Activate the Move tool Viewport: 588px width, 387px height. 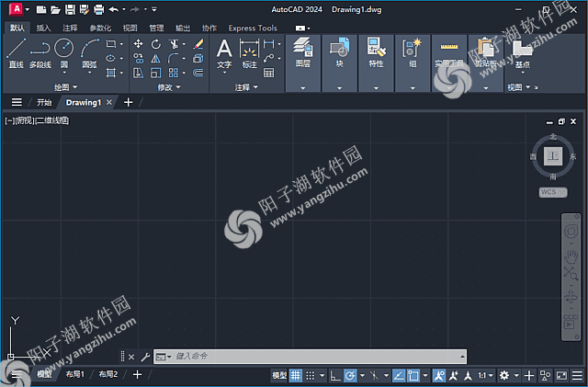tap(138, 44)
